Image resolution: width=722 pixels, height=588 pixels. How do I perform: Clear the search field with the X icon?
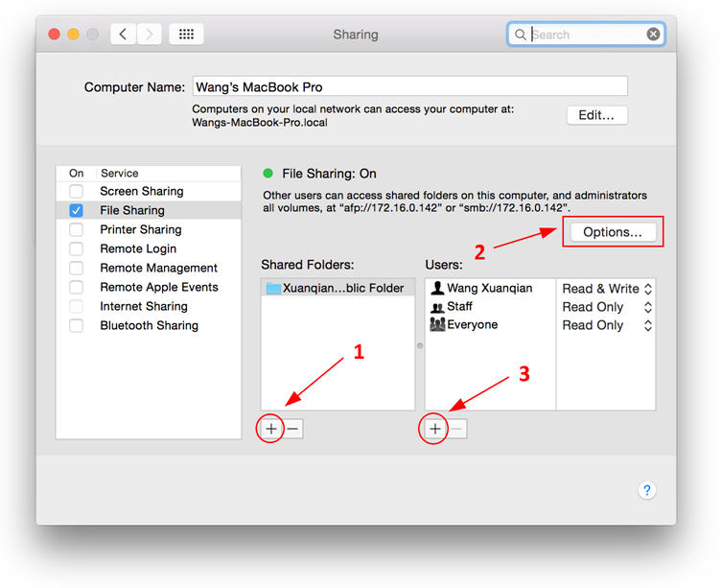point(653,35)
